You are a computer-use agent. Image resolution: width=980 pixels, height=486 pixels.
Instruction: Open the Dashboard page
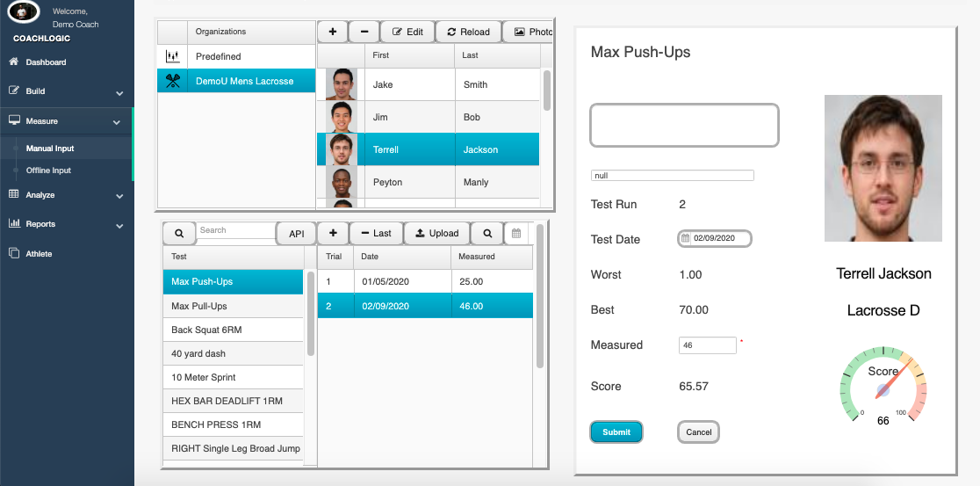click(46, 62)
